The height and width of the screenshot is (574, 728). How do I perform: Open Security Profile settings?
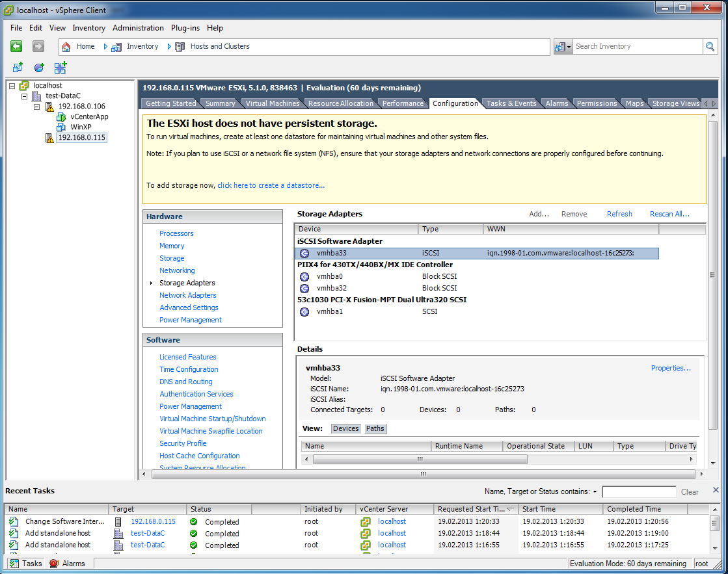[183, 443]
